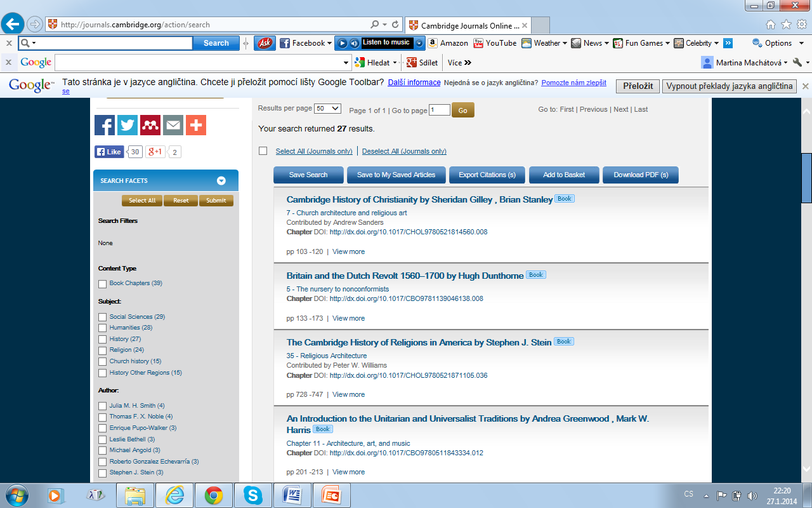Screen dimensions: 812x508
Task: Check the Religion (24) subject
Action: pos(102,350)
